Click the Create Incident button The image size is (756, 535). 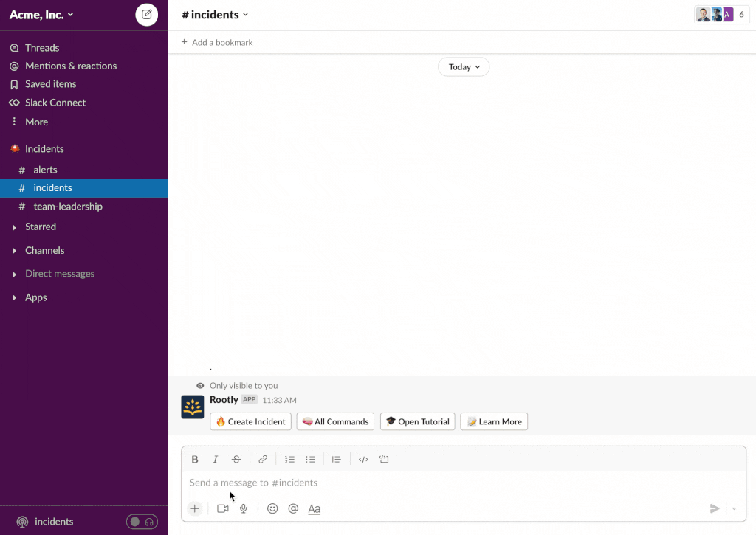click(251, 422)
